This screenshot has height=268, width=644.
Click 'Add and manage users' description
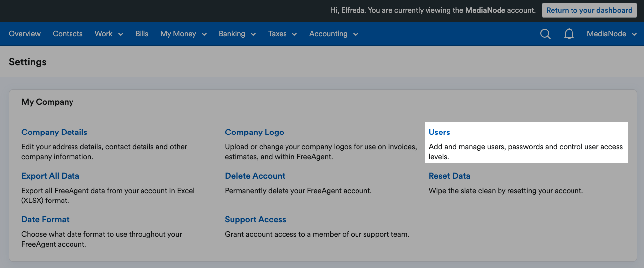[526, 152]
